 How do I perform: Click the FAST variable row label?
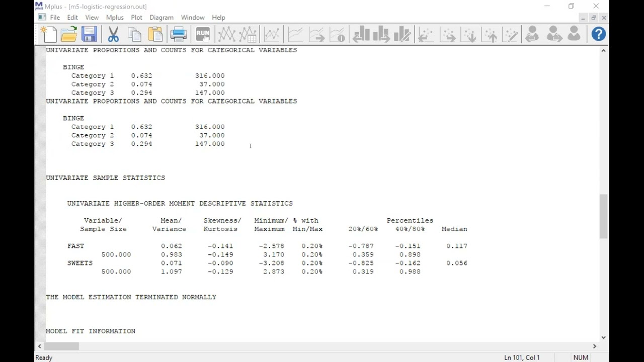point(75,246)
